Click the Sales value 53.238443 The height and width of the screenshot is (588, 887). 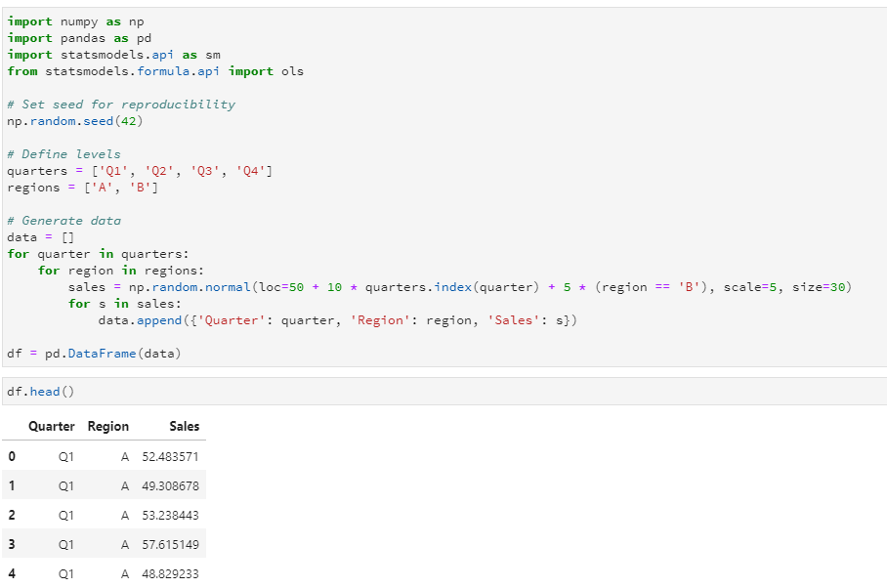click(170, 515)
